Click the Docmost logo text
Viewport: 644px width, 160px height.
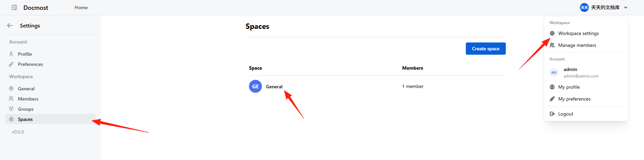point(36,7)
